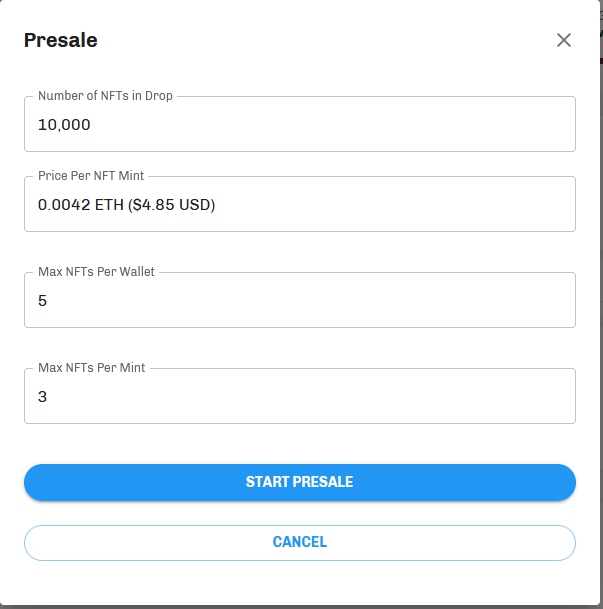
Task: Focus the Number of NFTs in Drop field
Action: coord(300,124)
